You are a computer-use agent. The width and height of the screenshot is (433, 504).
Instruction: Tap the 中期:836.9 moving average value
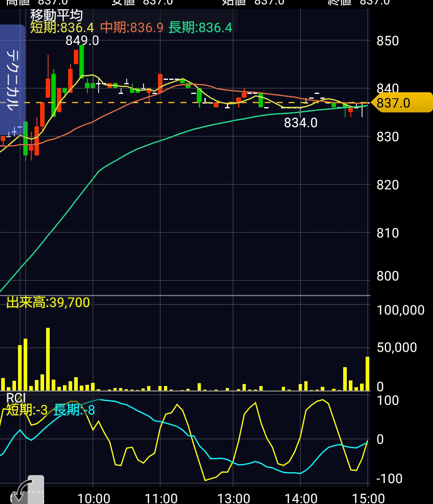click(x=132, y=28)
